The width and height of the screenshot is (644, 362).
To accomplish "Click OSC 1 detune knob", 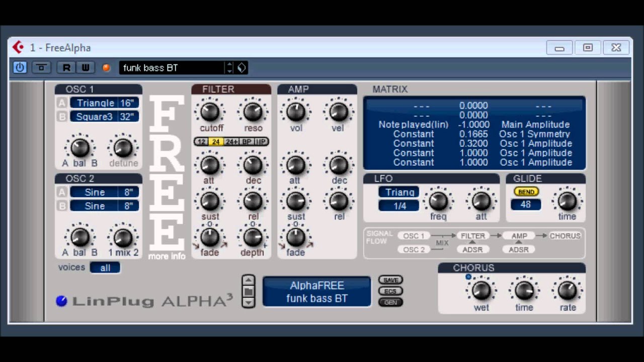I will click(123, 148).
